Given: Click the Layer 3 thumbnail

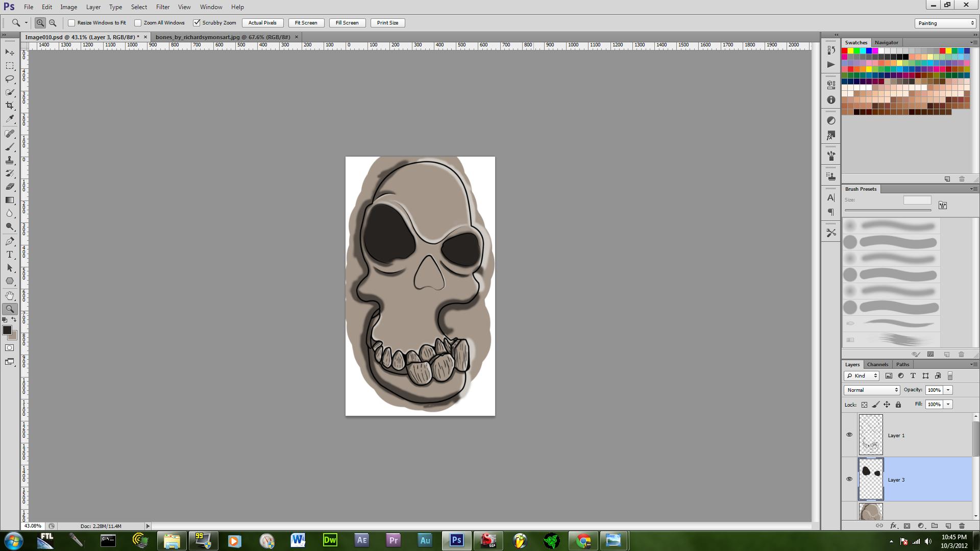Looking at the screenshot, I should [x=871, y=479].
